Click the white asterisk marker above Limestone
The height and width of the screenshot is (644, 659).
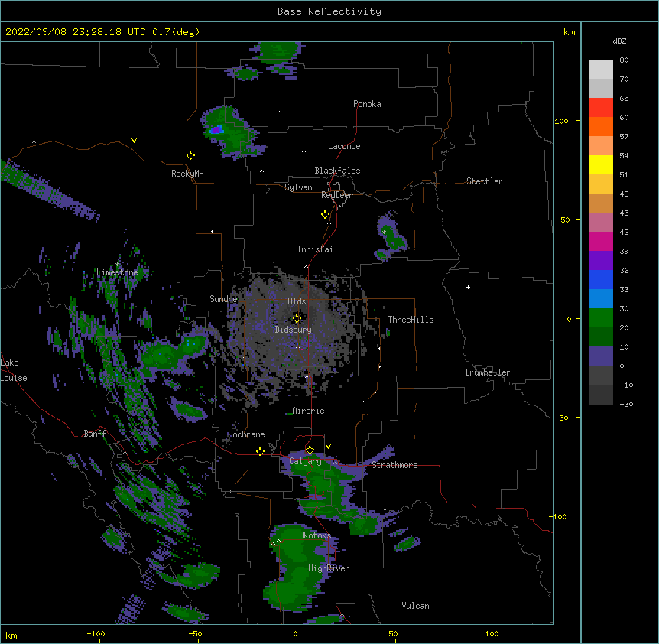tap(117, 265)
